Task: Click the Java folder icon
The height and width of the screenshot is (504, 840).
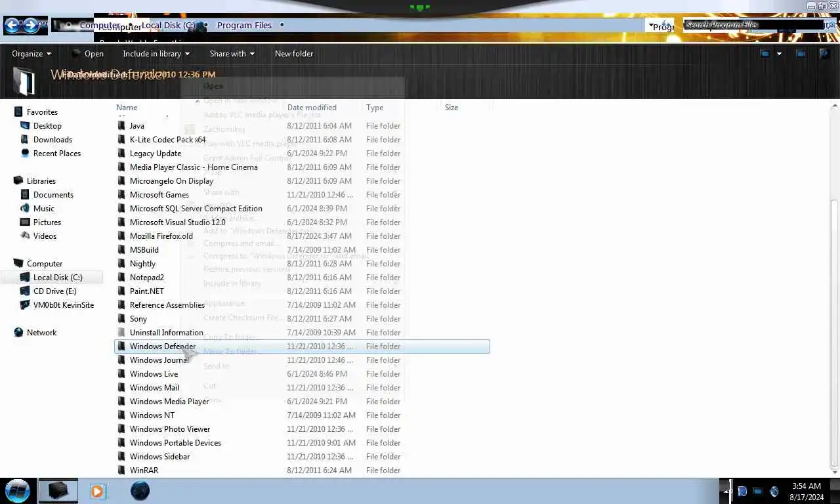Action: click(x=121, y=126)
